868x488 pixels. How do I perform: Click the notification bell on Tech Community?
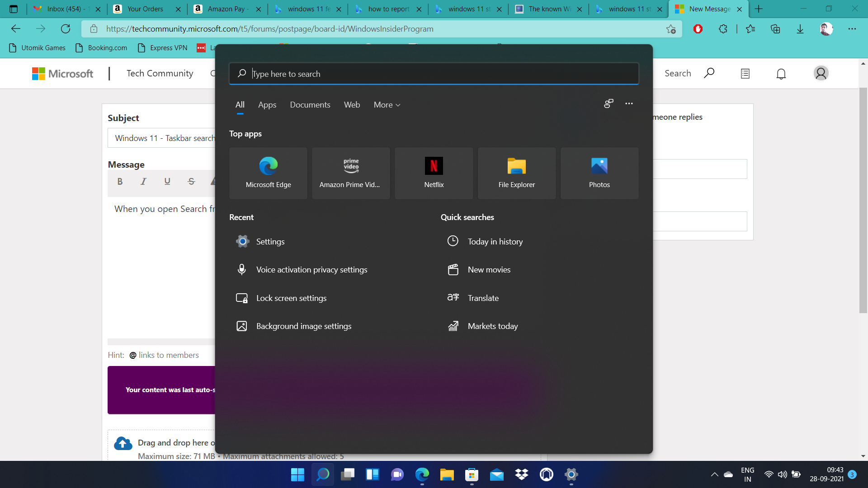point(781,74)
